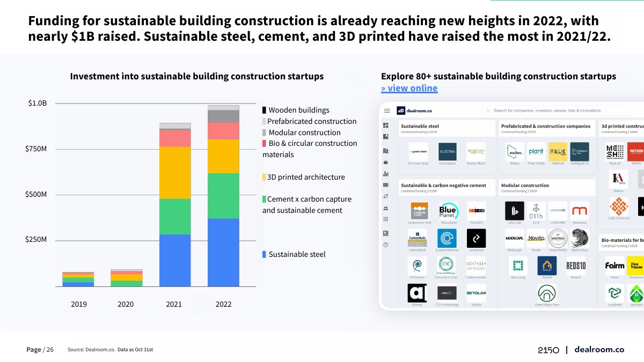Open the bookmark icon in sidebar

[x=386, y=137]
